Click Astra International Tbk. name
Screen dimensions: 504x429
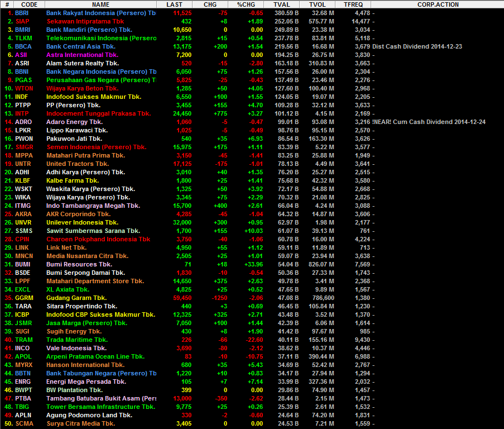click(82, 55)
